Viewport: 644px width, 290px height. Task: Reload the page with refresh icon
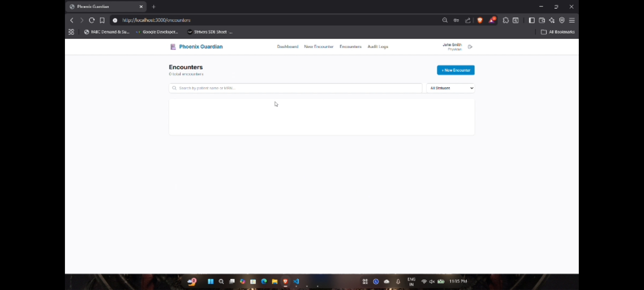click(x=92, y=20)
